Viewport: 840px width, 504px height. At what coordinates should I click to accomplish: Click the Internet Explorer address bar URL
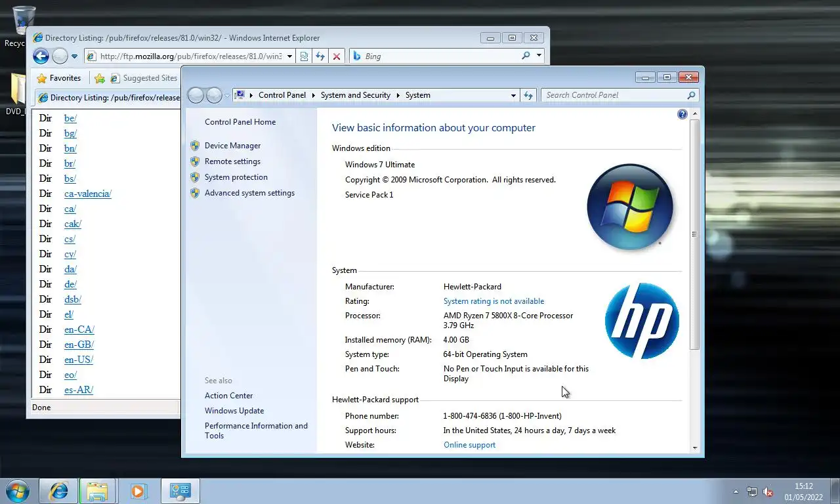[190, 56]
